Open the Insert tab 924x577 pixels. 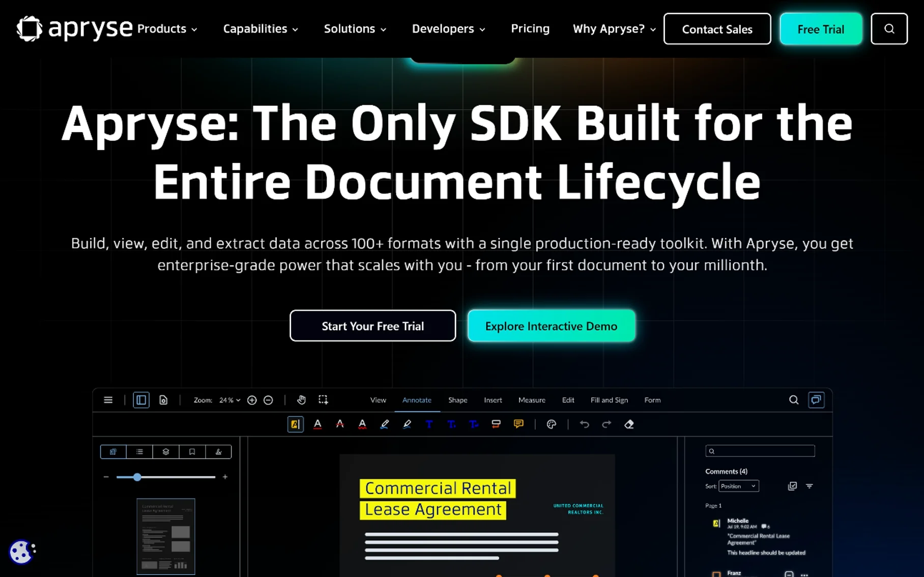click(493, 400)
